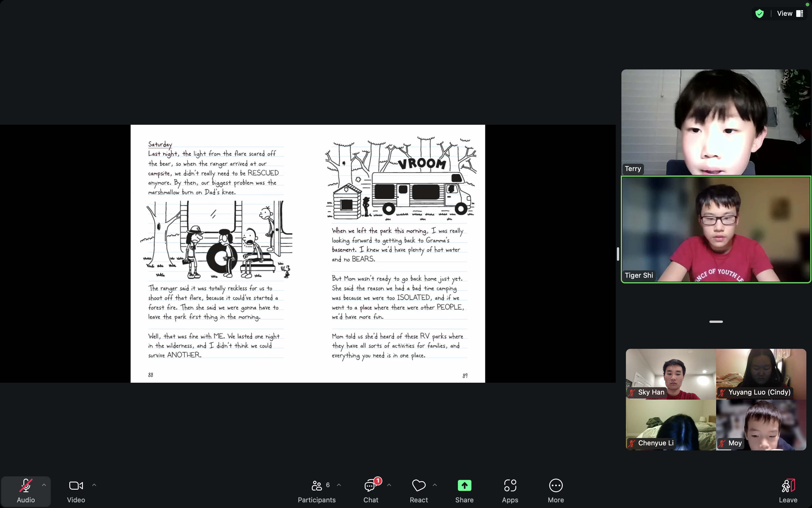Click page number 88 on shared page
The height and width of the screenshot is (508, 812).
tap(151, 375)
